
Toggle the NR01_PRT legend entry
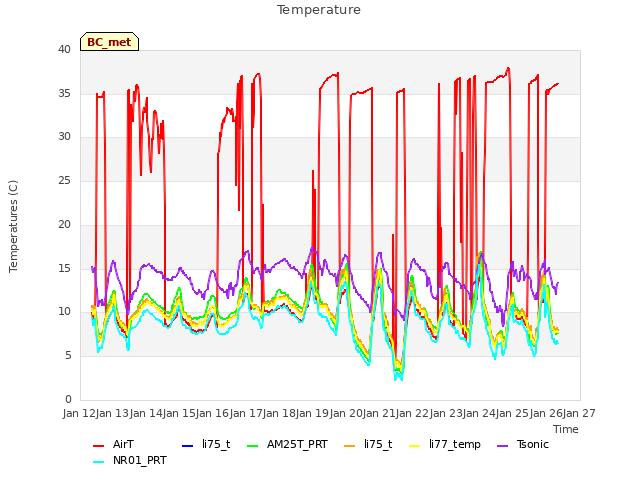[130, 460]
